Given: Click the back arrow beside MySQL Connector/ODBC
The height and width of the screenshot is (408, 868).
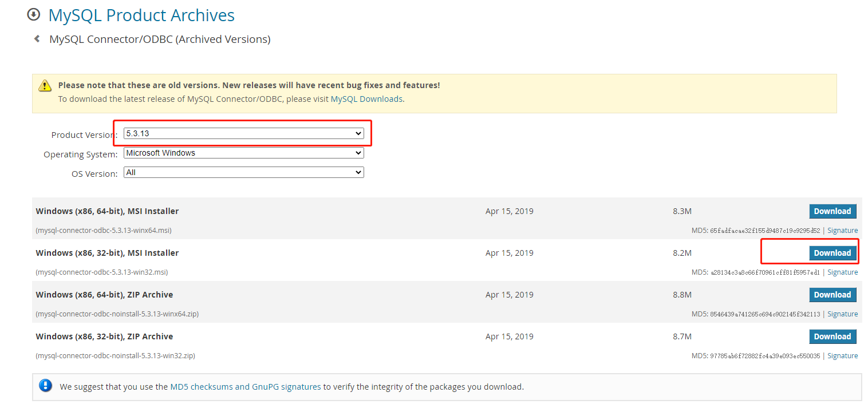Looking at the screenshot, I should (37, 39).
